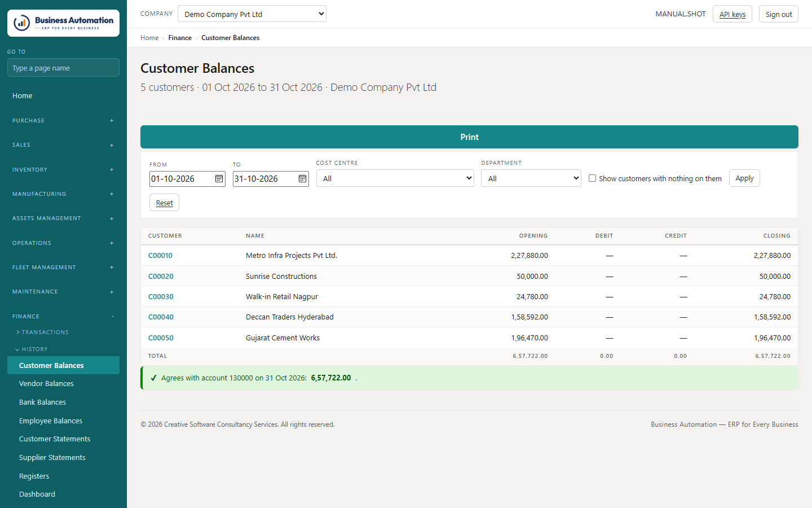Click the Home breadcrumb link
The width and height of the screenshot is (812, 508).
click(149, 38)
